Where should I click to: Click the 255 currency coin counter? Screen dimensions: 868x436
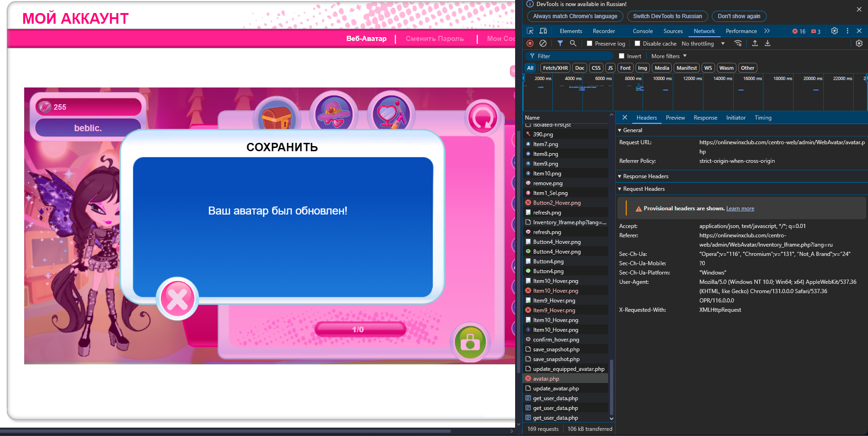(88, 107)
